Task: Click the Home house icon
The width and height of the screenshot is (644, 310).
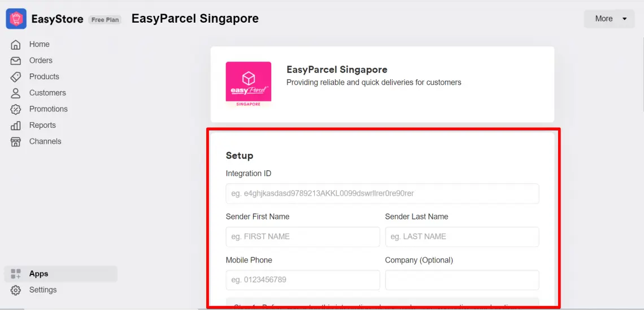Action: (x=16, y=45)
